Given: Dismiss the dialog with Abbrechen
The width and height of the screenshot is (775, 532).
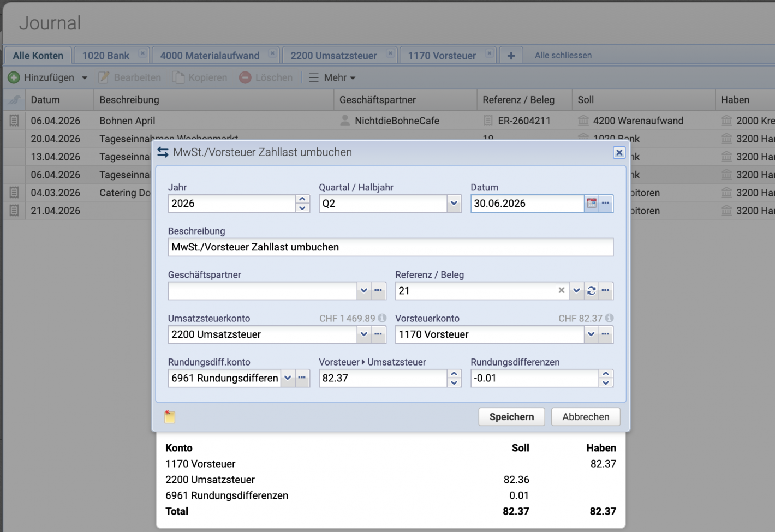Looking at the screenshot, I should point(585,416).
